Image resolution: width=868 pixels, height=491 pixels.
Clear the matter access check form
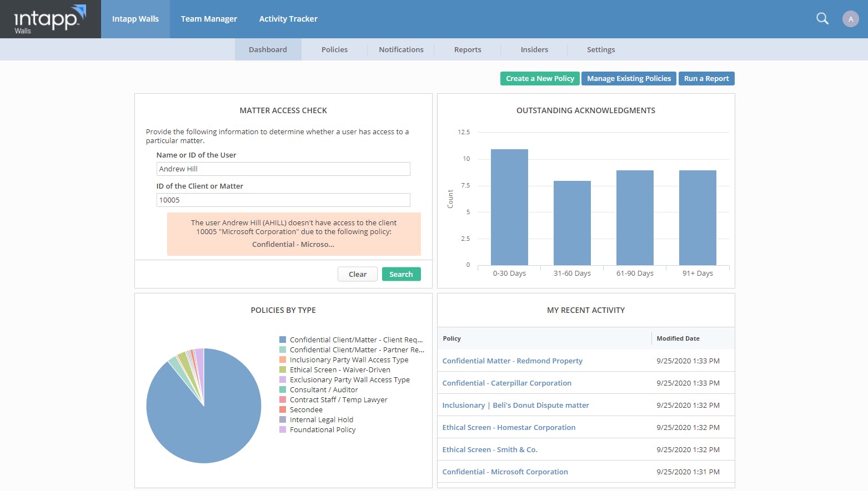coord(357,274)
